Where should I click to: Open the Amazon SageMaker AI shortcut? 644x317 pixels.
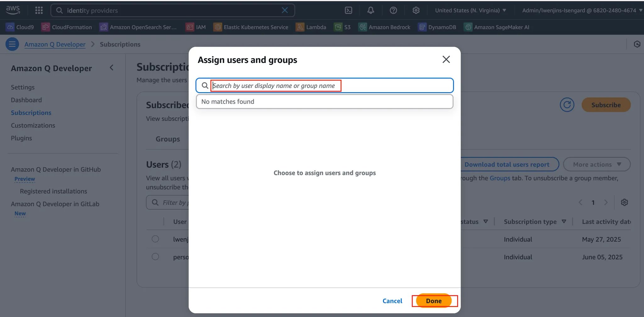click(497, 27)
